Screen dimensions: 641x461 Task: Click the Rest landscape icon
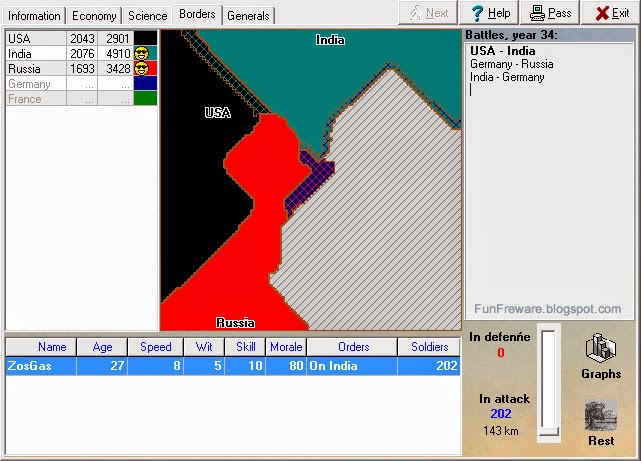click(x=601, y=416)
